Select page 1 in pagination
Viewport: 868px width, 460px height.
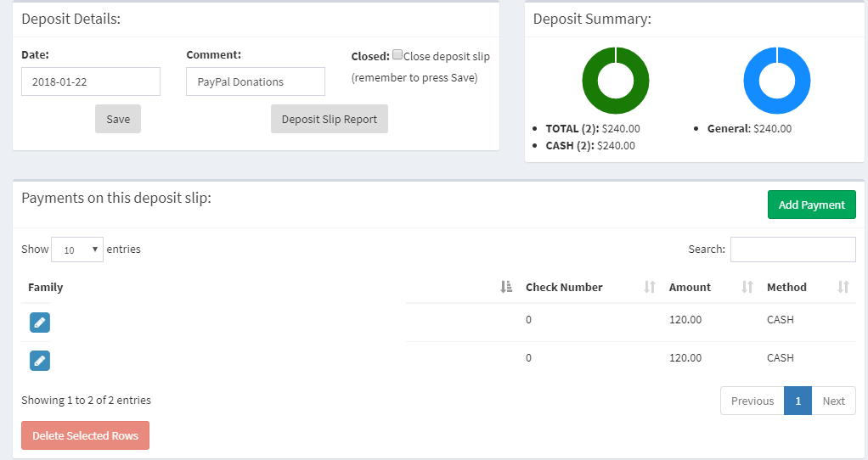[798, 401]
